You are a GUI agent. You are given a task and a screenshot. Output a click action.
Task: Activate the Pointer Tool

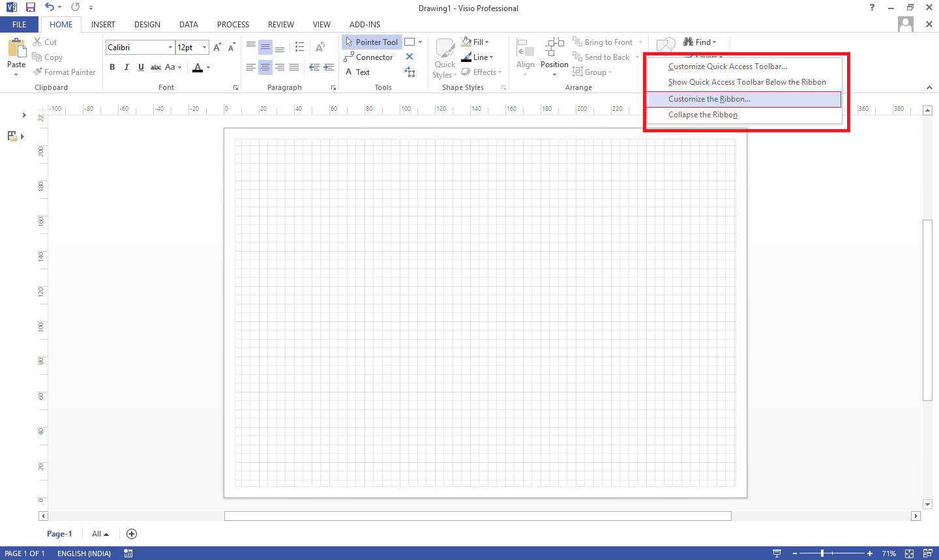(x=371, y=42)
